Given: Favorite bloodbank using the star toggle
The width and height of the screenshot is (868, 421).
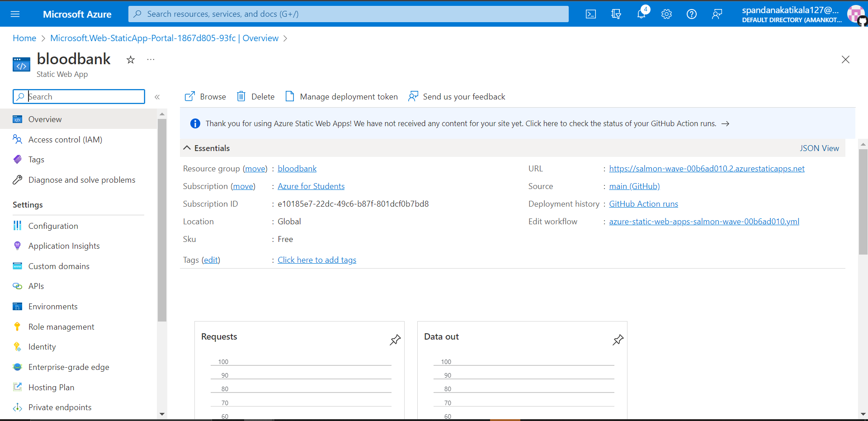Looking at the screenshot, I should (130, 59).
